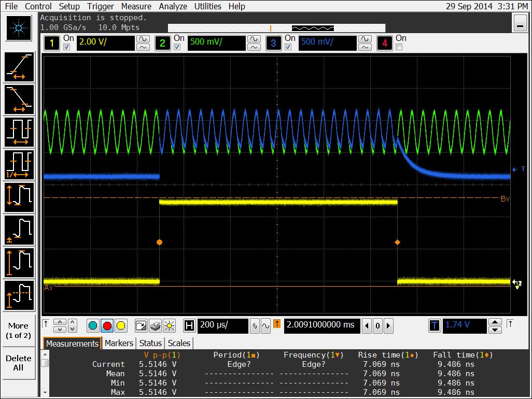Open More (1 of 2) measurements
Viewport: 532px width, 399px height.
(18, 330)
